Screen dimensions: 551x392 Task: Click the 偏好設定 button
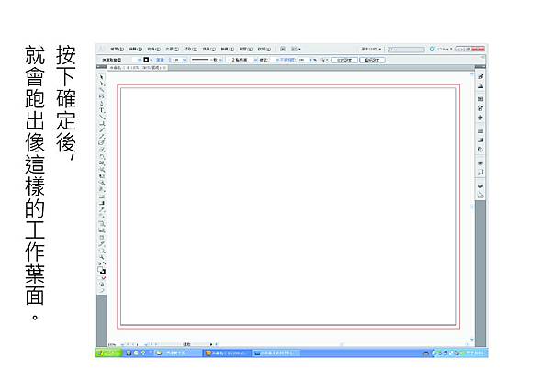tap(372, 60)
